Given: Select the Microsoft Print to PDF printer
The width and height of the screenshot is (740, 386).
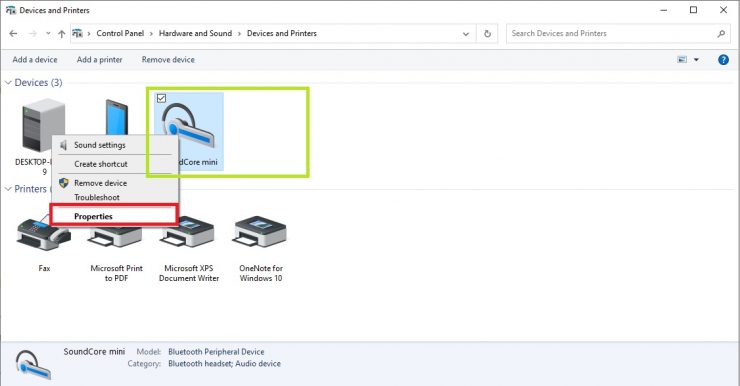Looking at the screenshot, I should 116,236.
